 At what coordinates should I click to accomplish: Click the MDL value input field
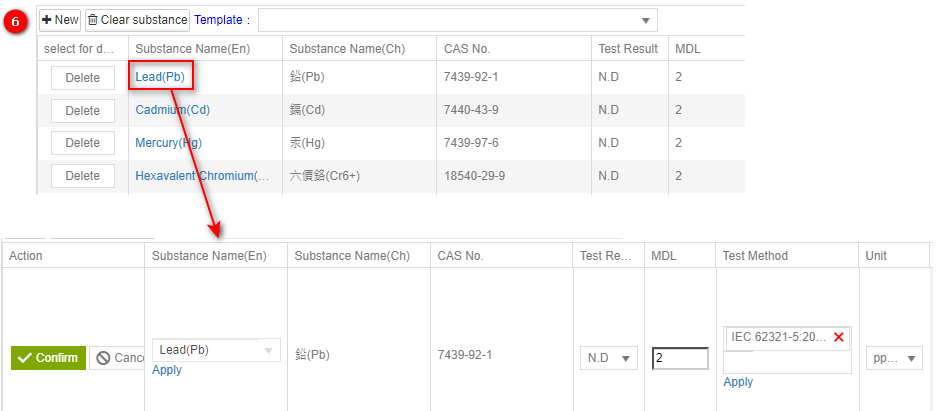click(x=680, y=358)
